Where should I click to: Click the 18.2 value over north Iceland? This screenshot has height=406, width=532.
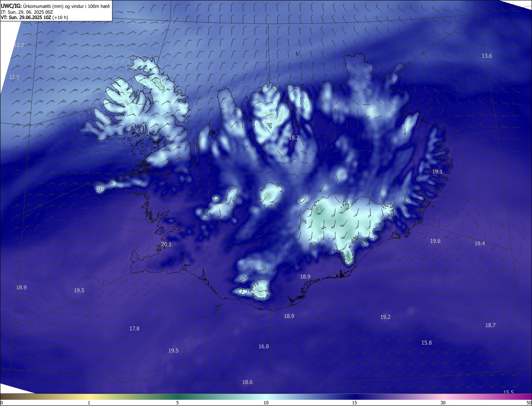point(294,137)
